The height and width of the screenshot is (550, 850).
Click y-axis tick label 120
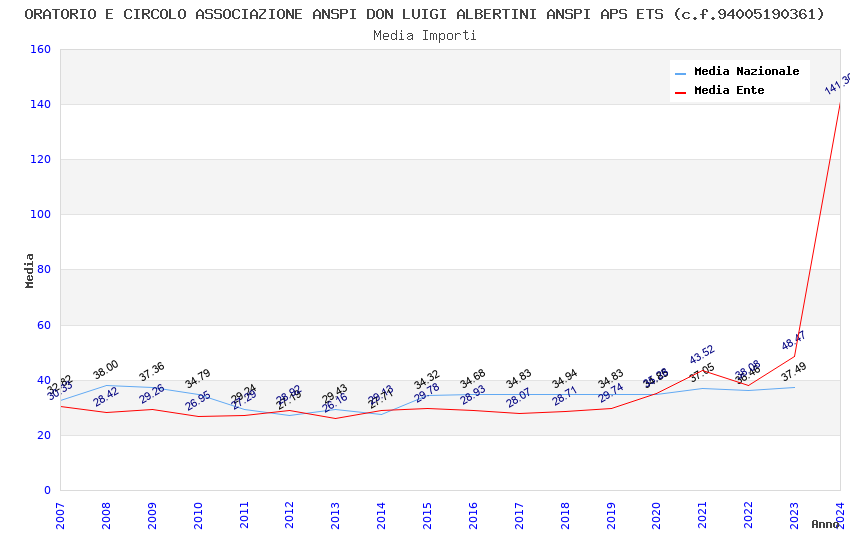[41, 159]
